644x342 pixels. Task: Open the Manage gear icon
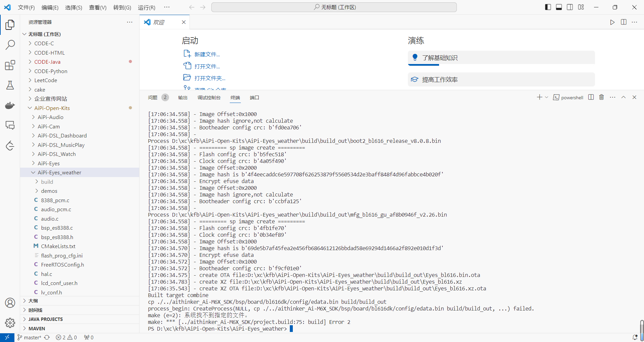[10, 323]
